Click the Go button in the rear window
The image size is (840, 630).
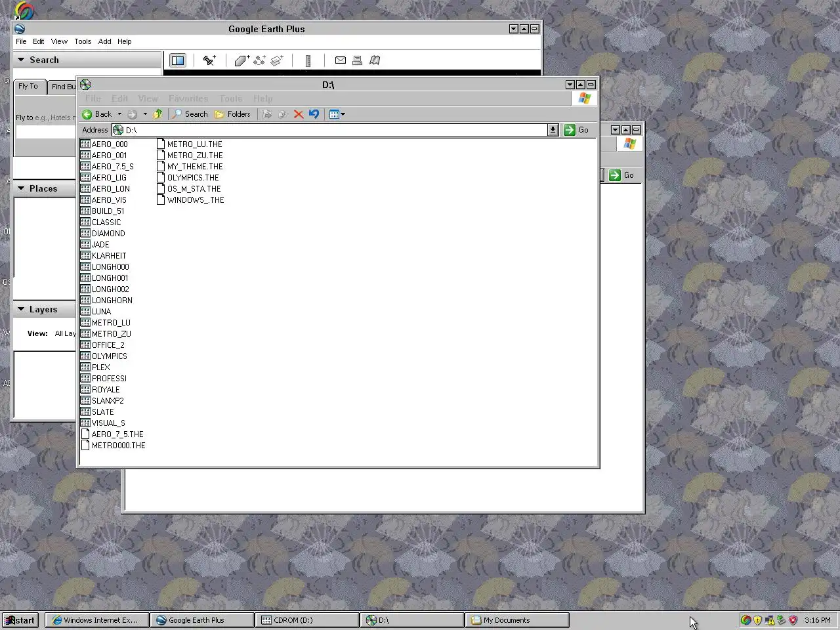pyautogui.click(x=621, y=175)
